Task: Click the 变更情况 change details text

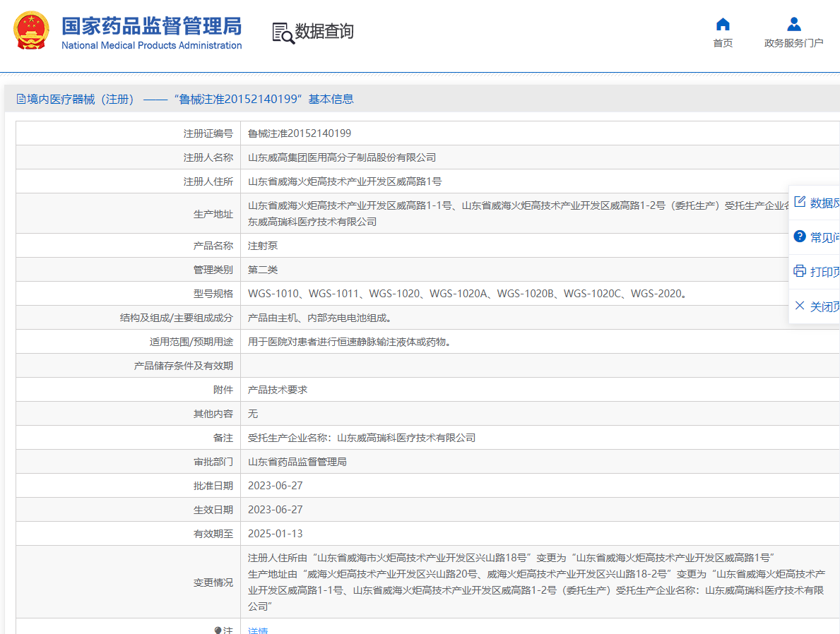Action: pos(537,582)
